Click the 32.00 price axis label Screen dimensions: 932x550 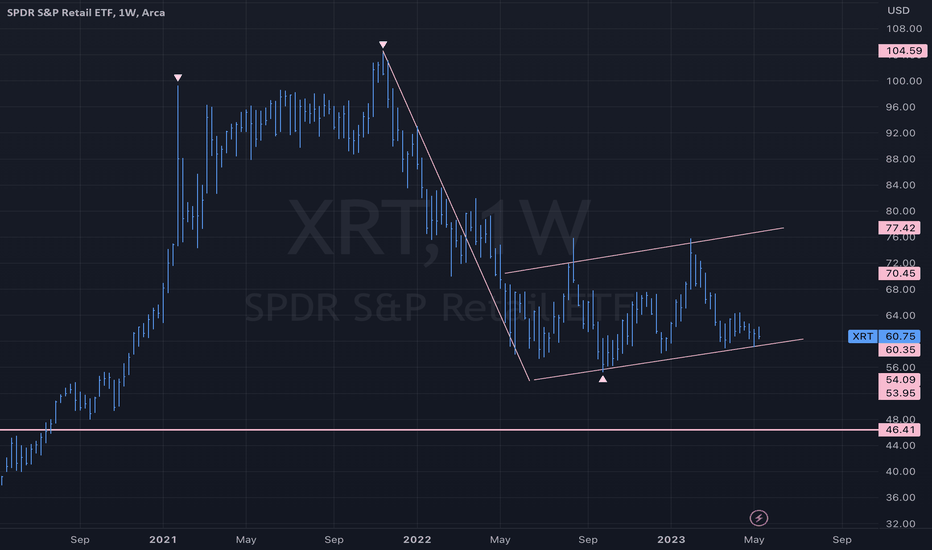click(x=900, y=524)
